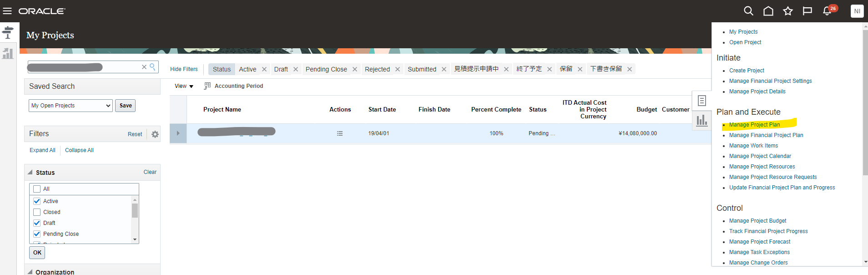
Task: Open Create Project task
Action: (747, 71)
